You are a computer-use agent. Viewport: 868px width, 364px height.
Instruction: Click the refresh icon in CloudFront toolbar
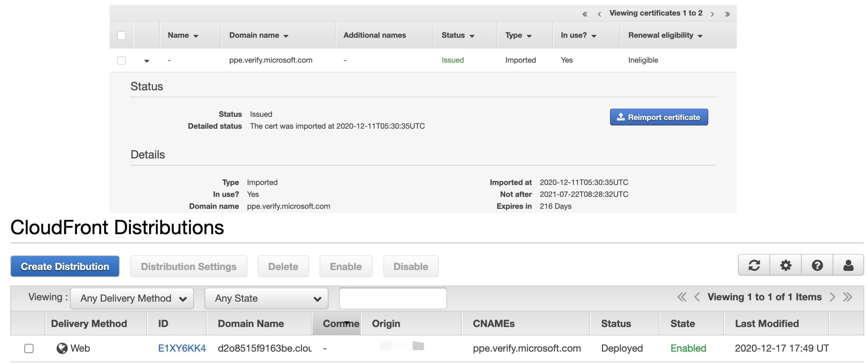coord(754,265)
